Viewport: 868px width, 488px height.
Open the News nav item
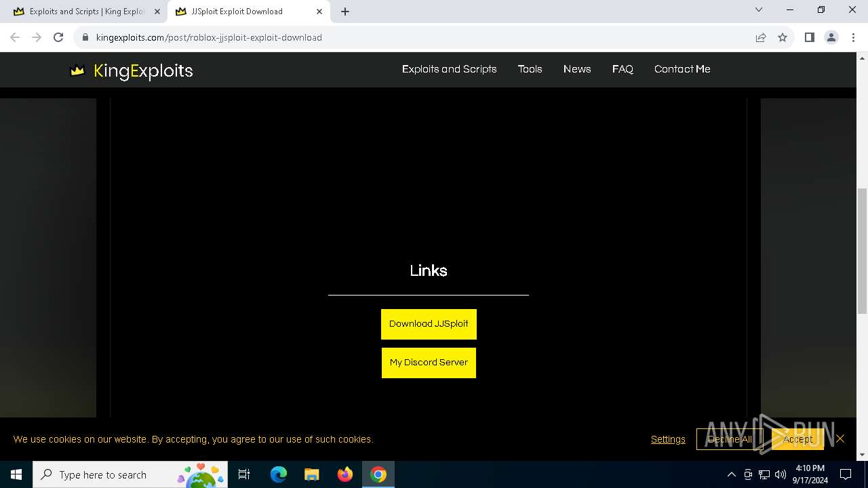(x=577, y=69)
